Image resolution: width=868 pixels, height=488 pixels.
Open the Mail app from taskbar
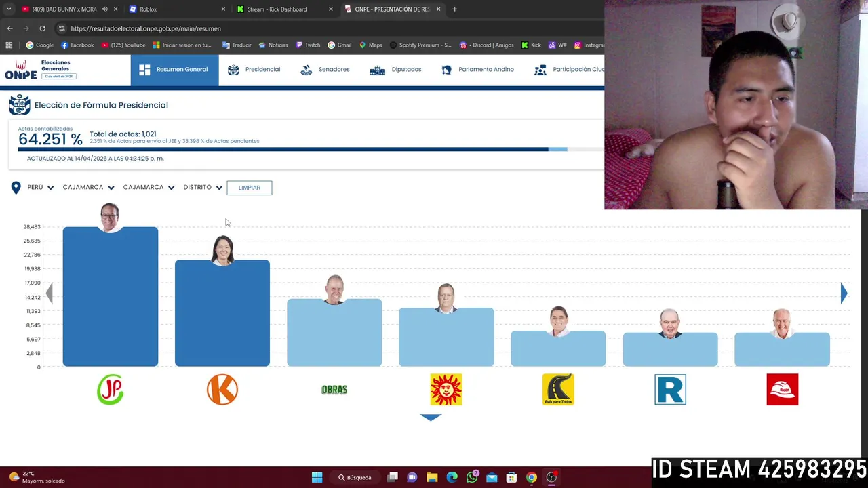click(x=492, y=477)
